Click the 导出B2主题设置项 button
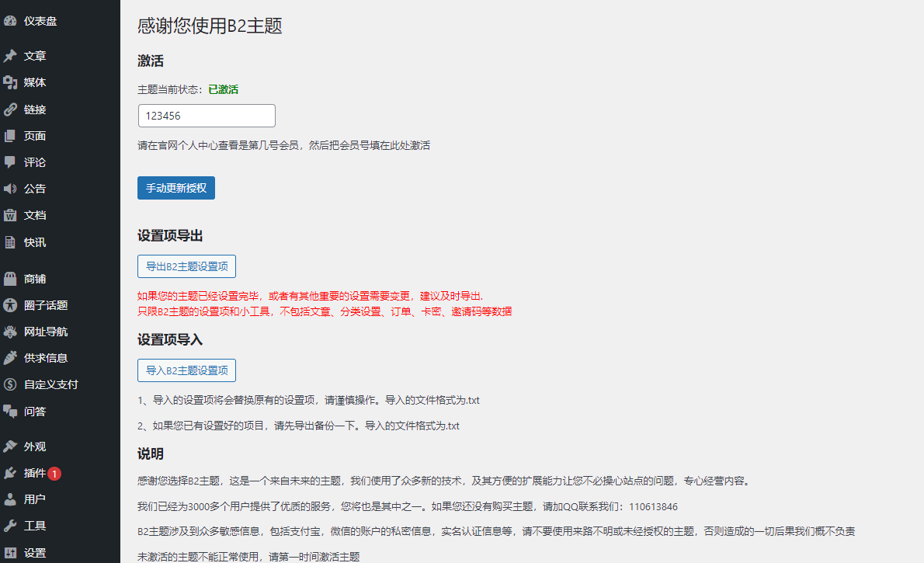Image resolution: width=924 pixels, height=563 pixels. [x=186, y=266]
